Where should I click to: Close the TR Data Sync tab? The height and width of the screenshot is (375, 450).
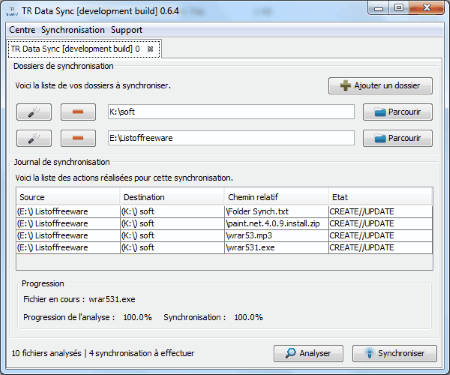(150, 49)
